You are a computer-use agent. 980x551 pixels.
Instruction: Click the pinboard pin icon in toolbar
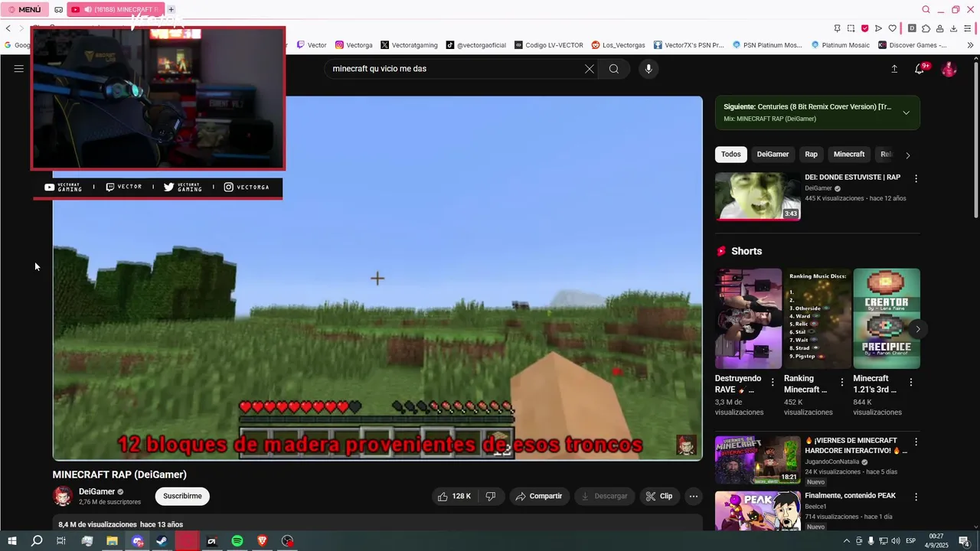coord(837,28)
